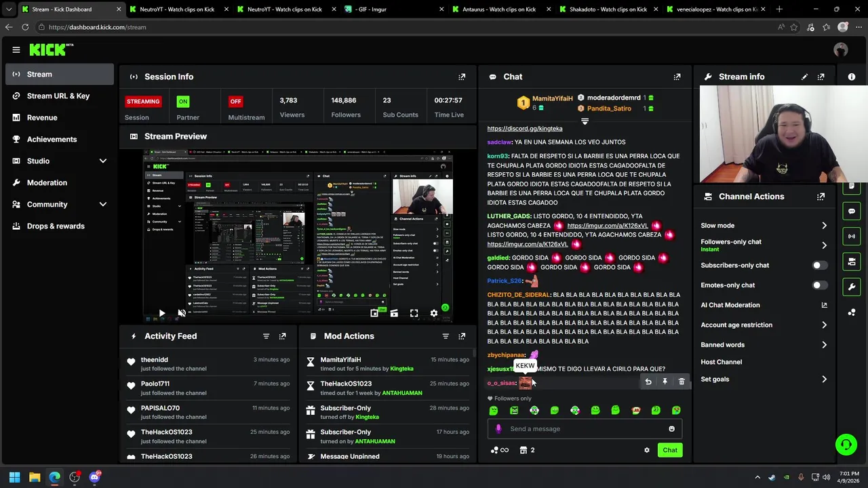Screen dimensions: 868x488
Task: Click the green Chat send button
Action: [x=670, y=450]
